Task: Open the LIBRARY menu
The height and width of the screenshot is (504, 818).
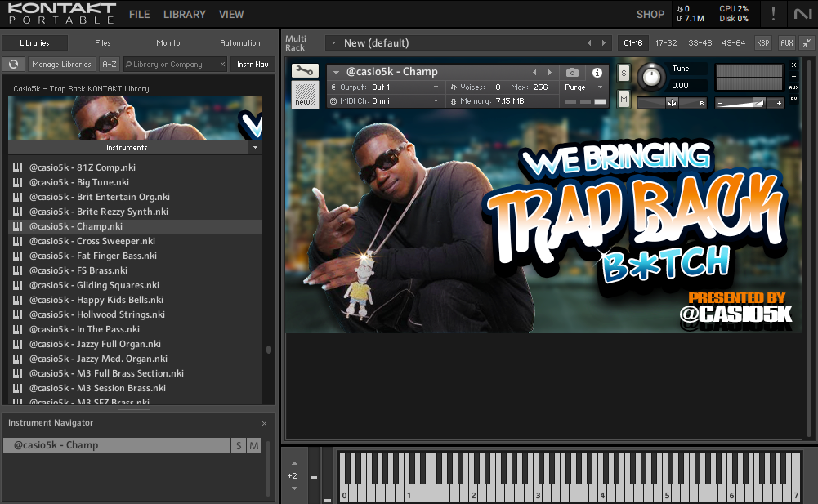Action: (x=184, y=14)
